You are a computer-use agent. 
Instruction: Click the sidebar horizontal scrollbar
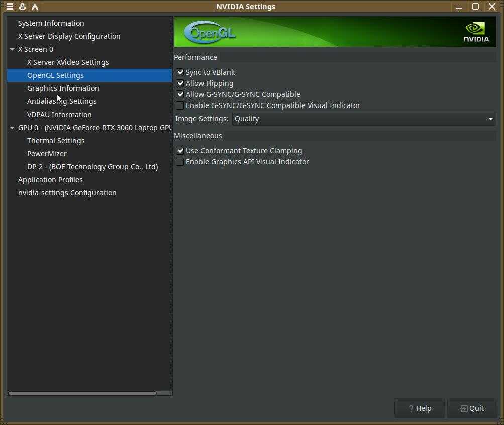click(x=82, y=393)
